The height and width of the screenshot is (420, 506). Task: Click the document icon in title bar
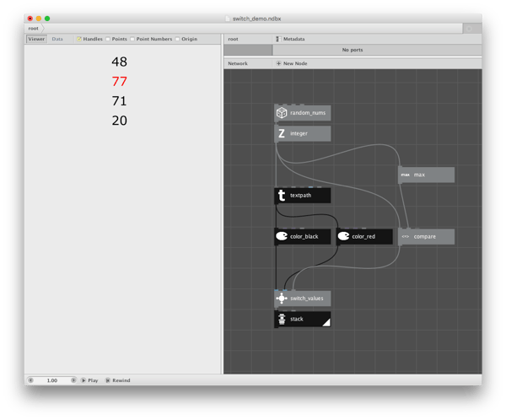(x=228, y=19)
